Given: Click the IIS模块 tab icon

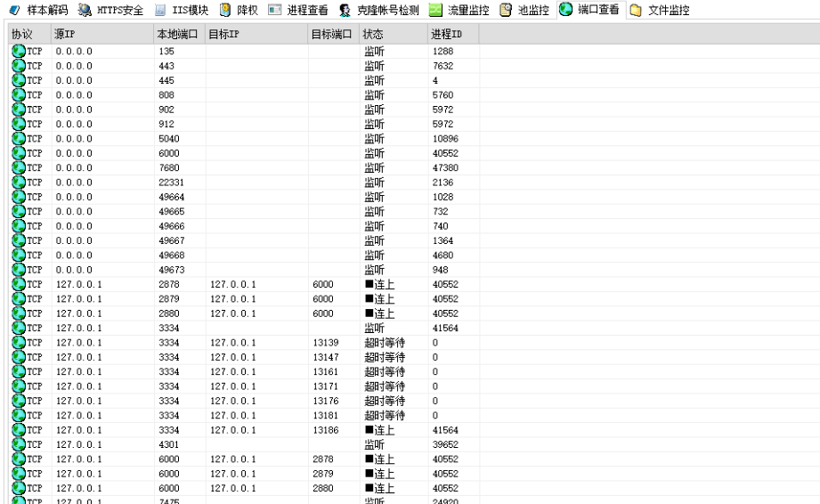Looking at the screenshot, I should pos(160,10).
